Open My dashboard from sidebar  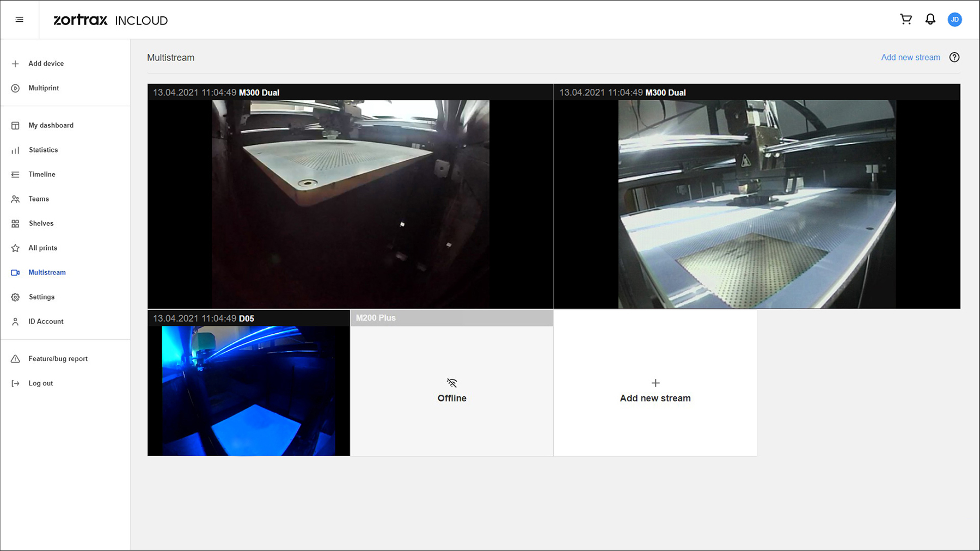(51, 125)
